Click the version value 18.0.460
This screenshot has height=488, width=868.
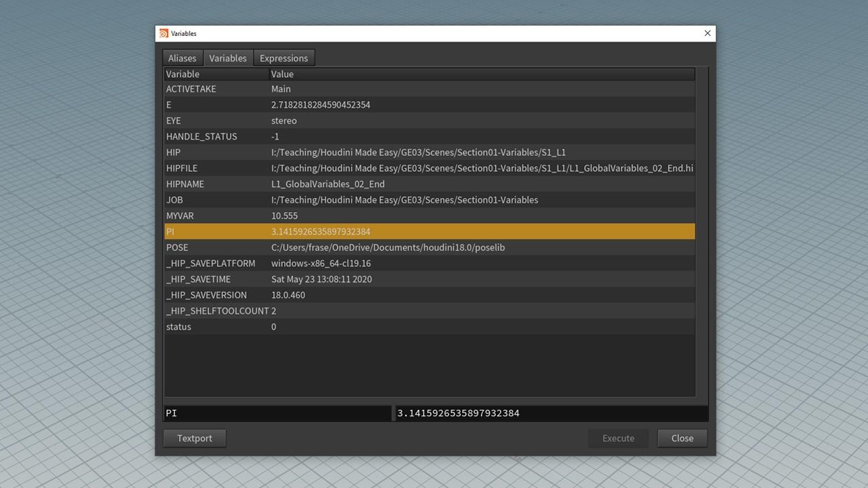[x=288, y=295]
